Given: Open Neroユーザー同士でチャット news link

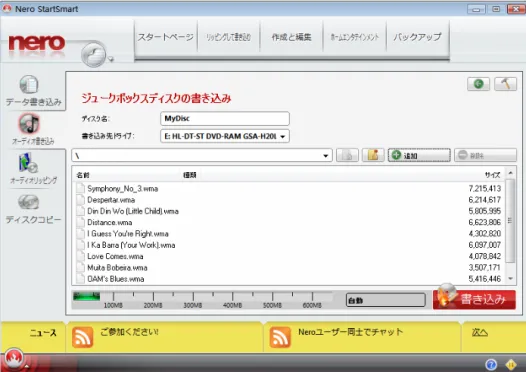Looking at the screenshot, I should coord(350,332).
